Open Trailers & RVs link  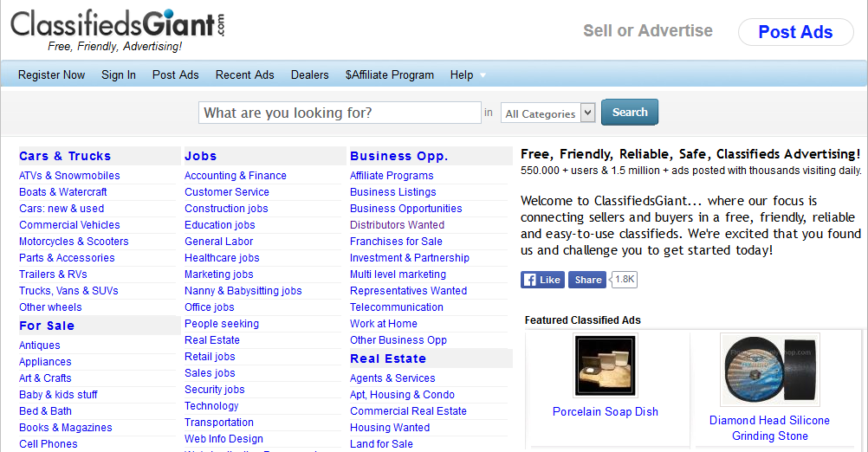pyautogui.click(x=53, y=274)
